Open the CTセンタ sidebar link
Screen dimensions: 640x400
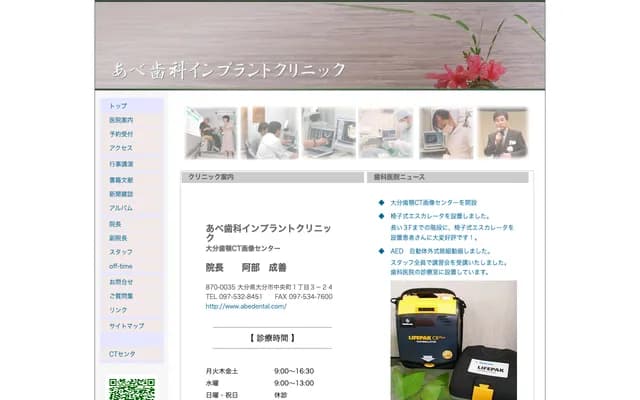click(x=122, y=354)
